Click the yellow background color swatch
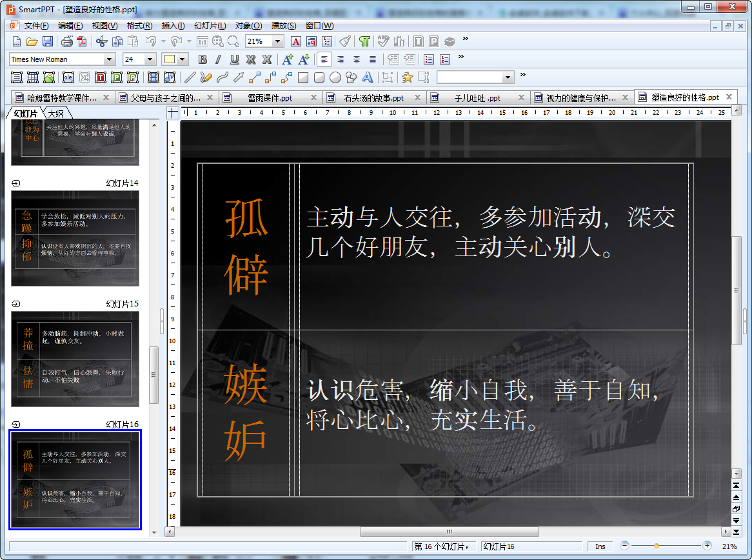This screenshot has height=560, width=752. click(x=169, y=59)
